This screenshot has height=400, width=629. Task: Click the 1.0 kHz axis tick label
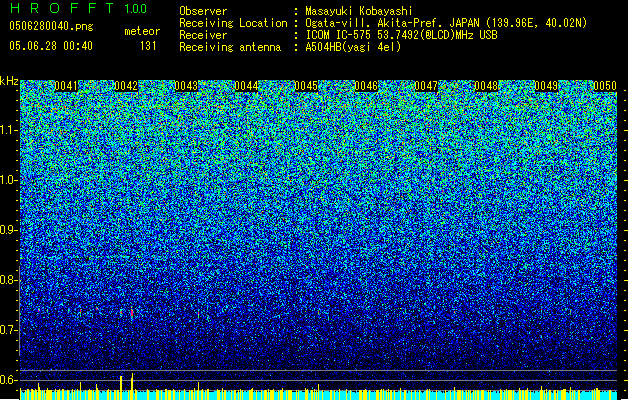pyautogui.click(x=8, y=180)
